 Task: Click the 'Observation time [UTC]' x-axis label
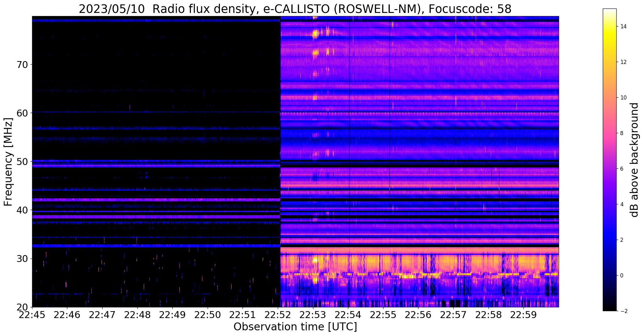pyautogui.click(x=295, y=327)
